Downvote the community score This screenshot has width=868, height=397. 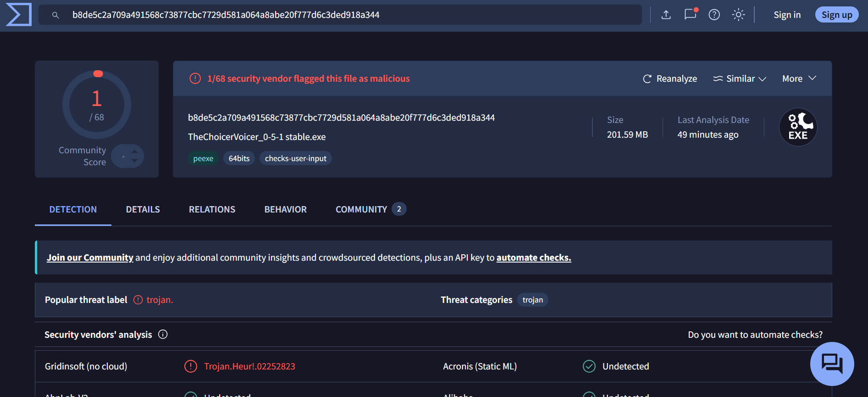click(x=134, y=161)
